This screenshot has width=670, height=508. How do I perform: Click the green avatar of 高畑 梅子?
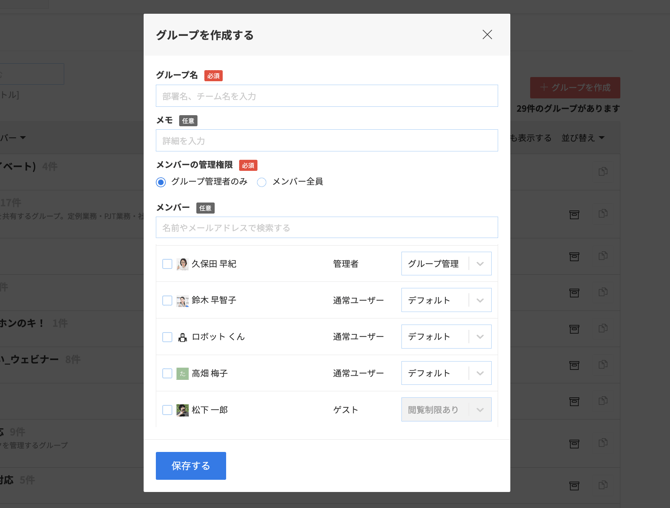[182, 373]
